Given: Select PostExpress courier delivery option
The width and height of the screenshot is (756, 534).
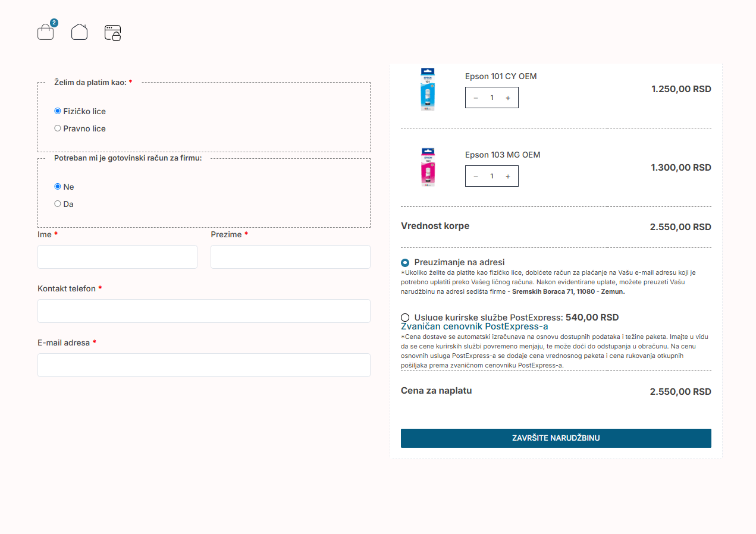Looking at the screenshot, I should [x=405, y=318].
